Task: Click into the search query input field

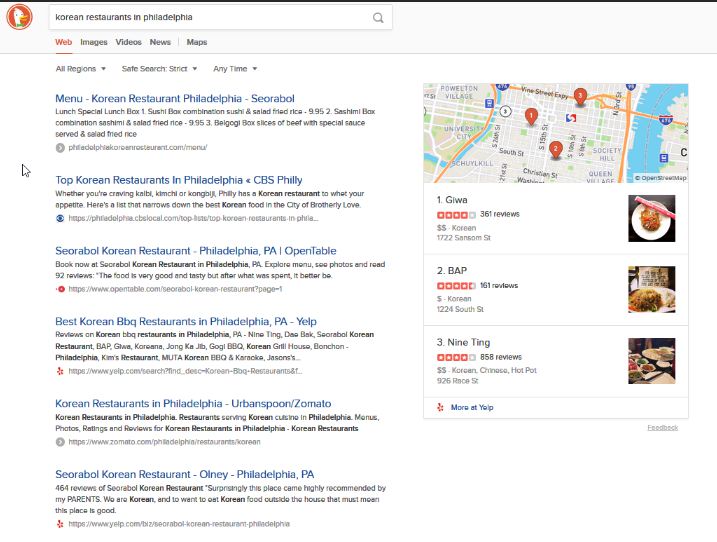Action: [200, 17]
